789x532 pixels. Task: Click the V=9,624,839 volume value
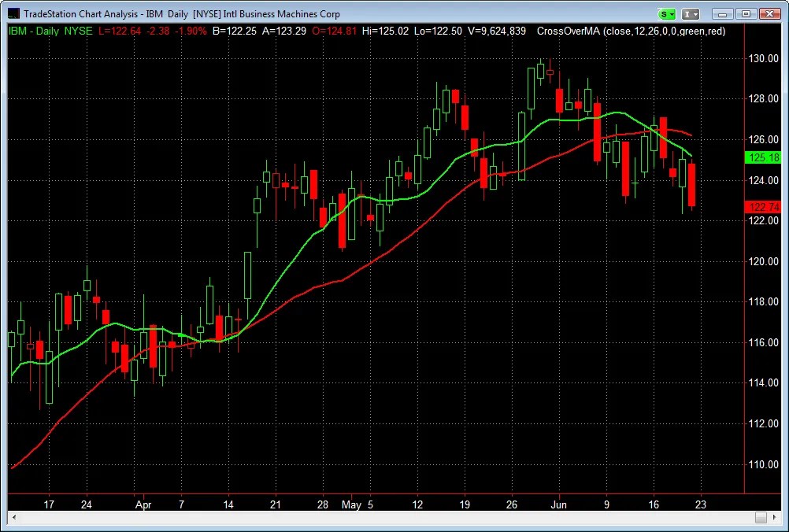[x=497, y=31]
